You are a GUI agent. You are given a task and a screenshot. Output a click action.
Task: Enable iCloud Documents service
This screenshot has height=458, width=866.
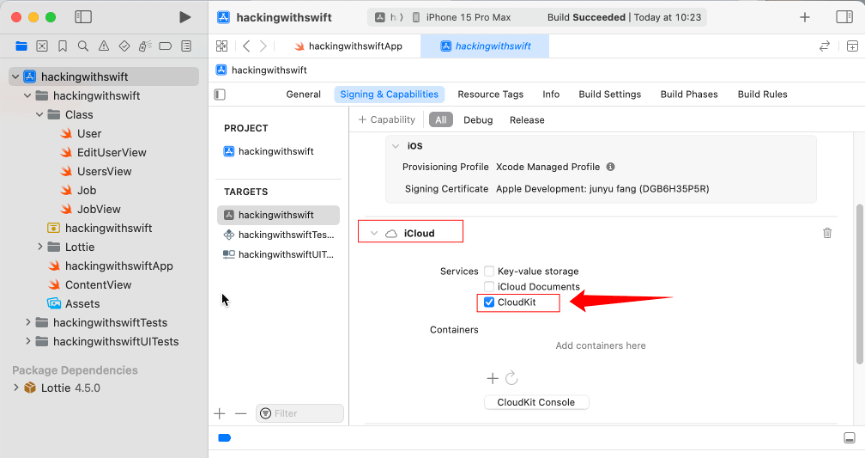pyautogui.click(x=489, y=287)
